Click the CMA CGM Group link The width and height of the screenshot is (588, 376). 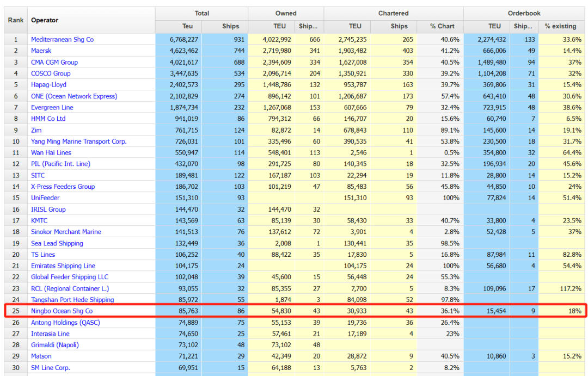54,62
